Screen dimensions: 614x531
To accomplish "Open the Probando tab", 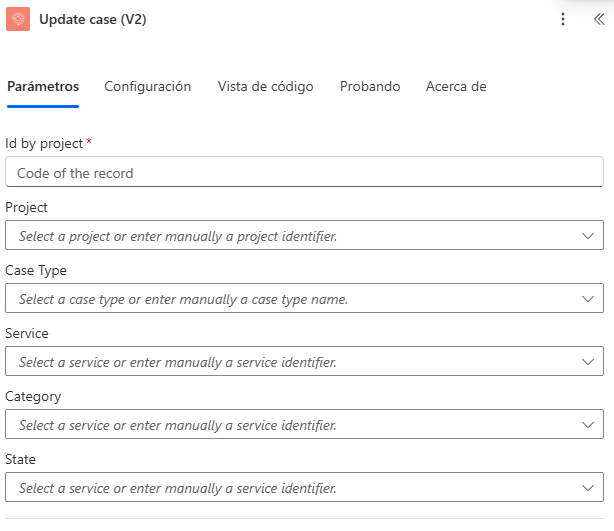I will 370,87.
